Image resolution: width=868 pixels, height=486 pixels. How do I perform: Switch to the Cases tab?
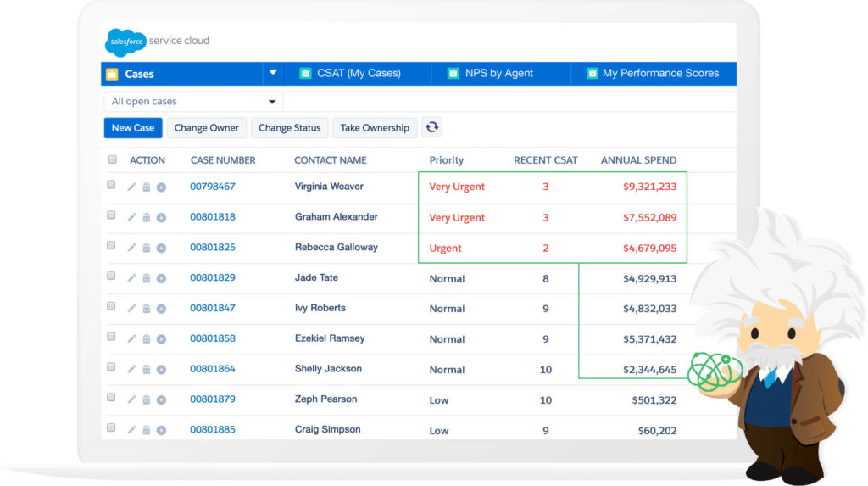coord(182,74)
